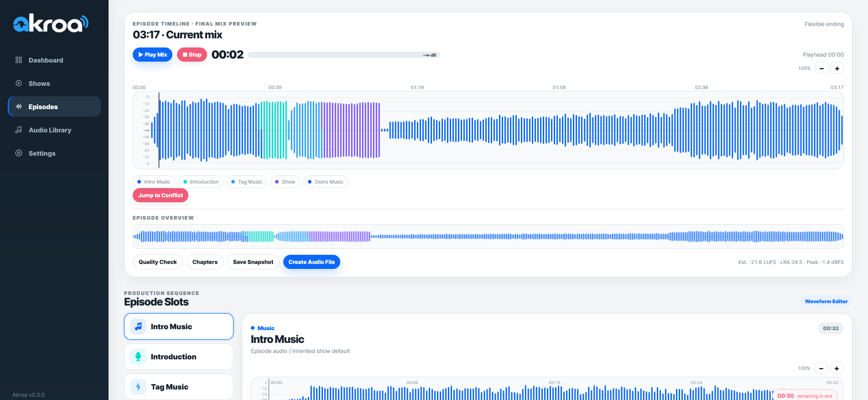The image size is (868, 400).
Task: Select the Intro Music episode slot
Action: pyautogui.click(x=179, y=326)
